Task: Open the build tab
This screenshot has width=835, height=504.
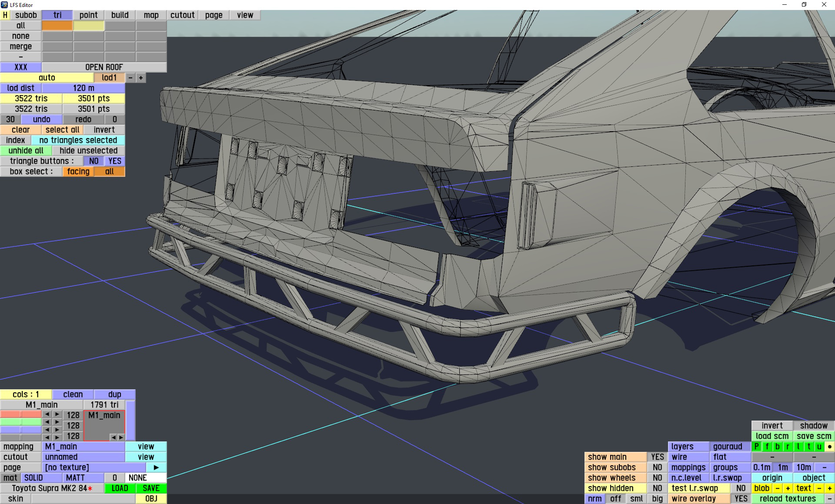Action: [x=120, y=15]
